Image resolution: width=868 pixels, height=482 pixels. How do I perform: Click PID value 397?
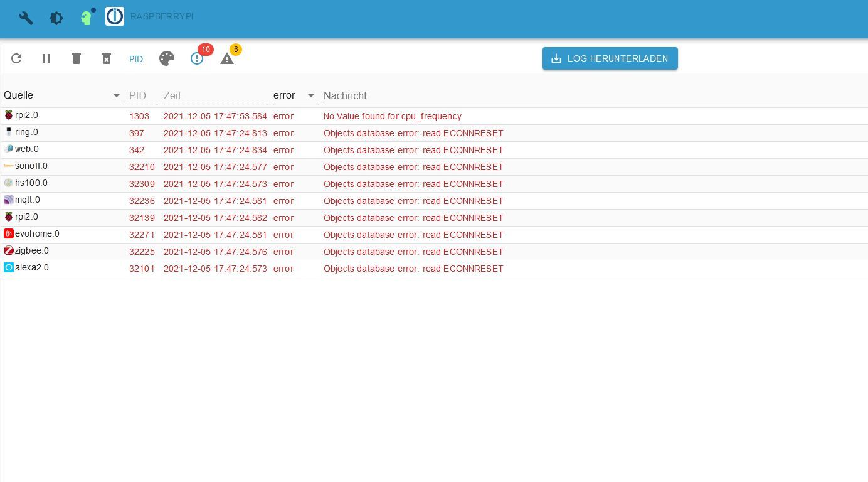[x=137, y=133]
